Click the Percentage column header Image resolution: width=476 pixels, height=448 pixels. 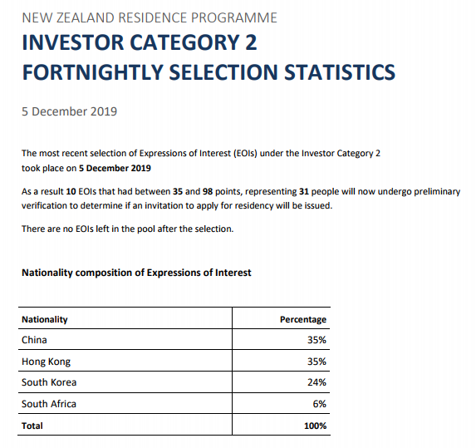303,319
